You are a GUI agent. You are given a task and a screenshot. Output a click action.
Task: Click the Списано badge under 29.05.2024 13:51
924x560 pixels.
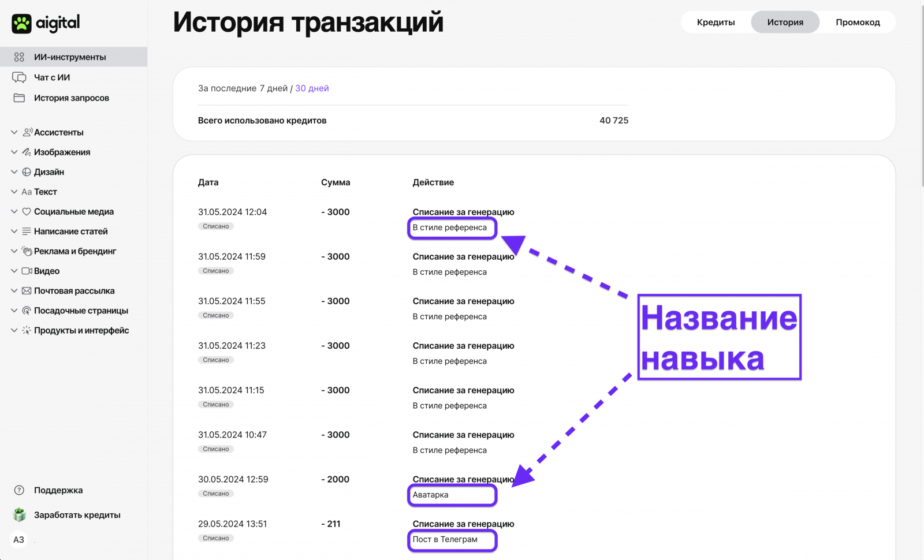tap(216, 538)
